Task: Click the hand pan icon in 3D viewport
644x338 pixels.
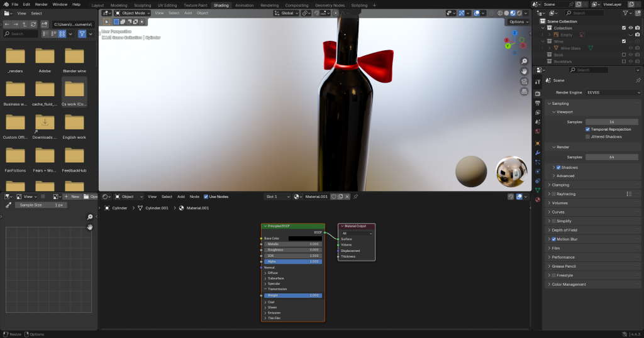Action: click(x=524, y=72)
